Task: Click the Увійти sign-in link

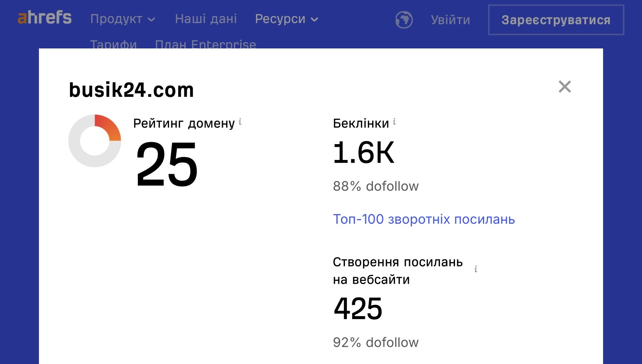Action: click(450, 20)
